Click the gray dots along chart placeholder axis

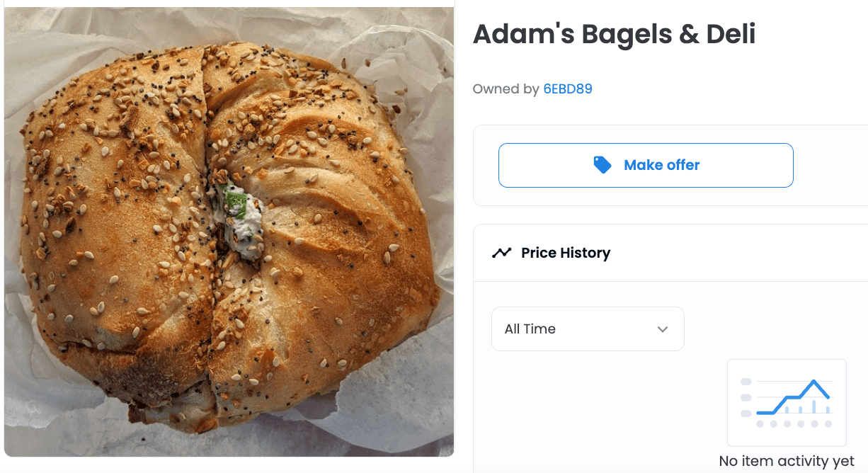tap(794, 424)
